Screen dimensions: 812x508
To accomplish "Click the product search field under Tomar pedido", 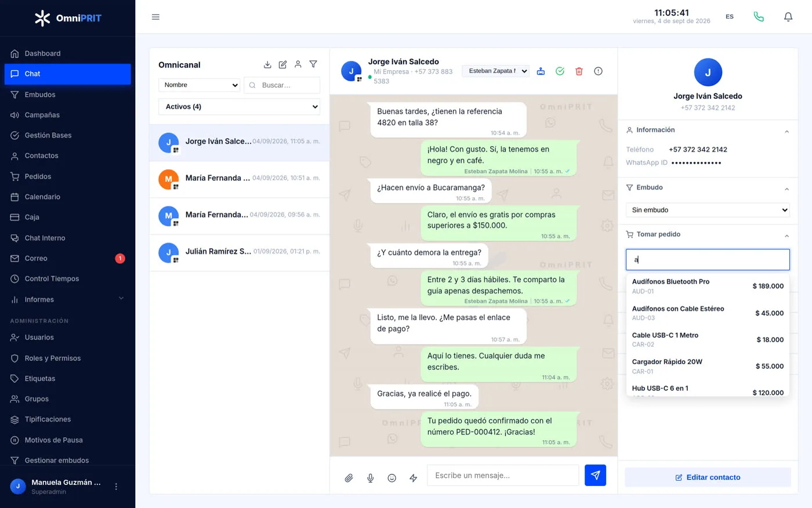I will tap(708, 260).
